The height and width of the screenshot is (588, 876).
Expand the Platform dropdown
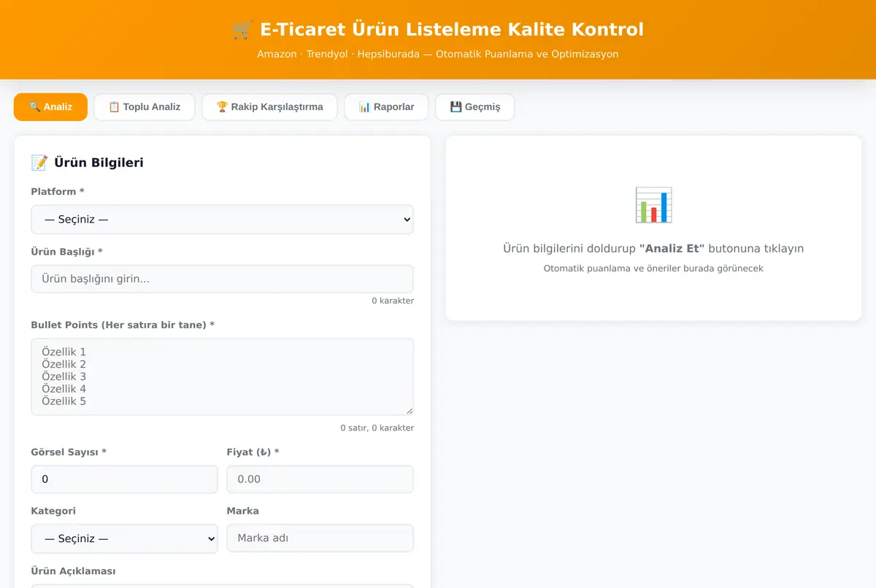click(222, 220)
